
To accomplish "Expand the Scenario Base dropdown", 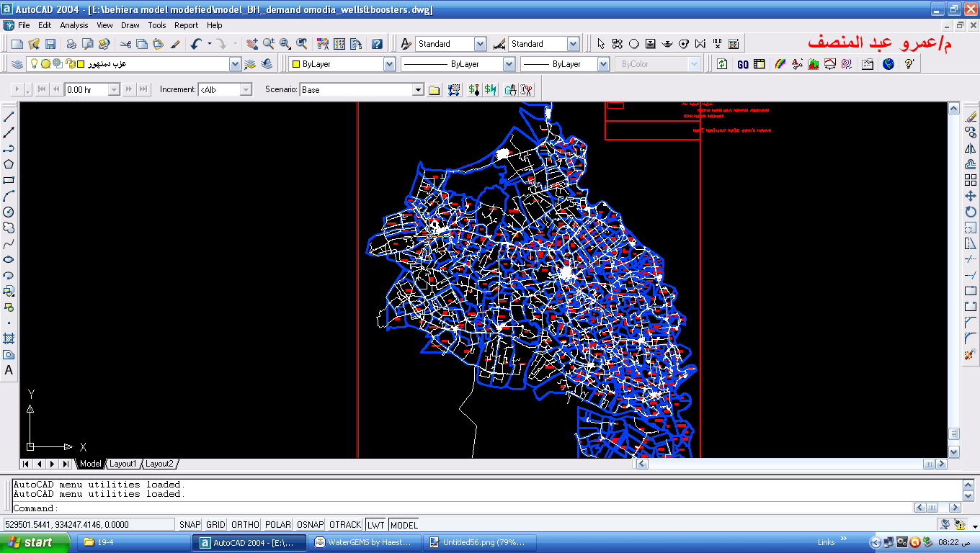I will 418,90.
